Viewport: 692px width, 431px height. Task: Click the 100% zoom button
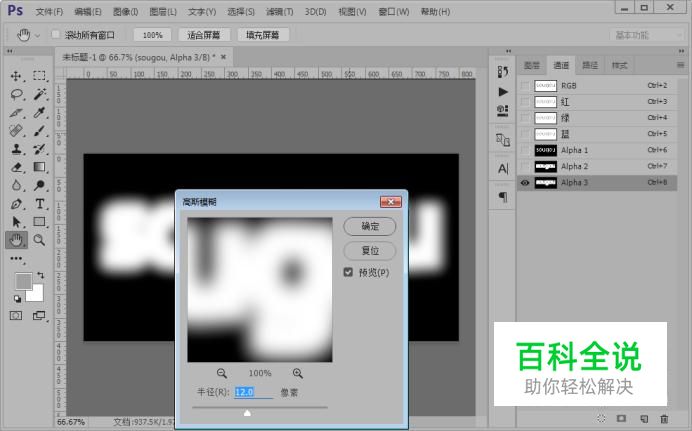(152, 35)
